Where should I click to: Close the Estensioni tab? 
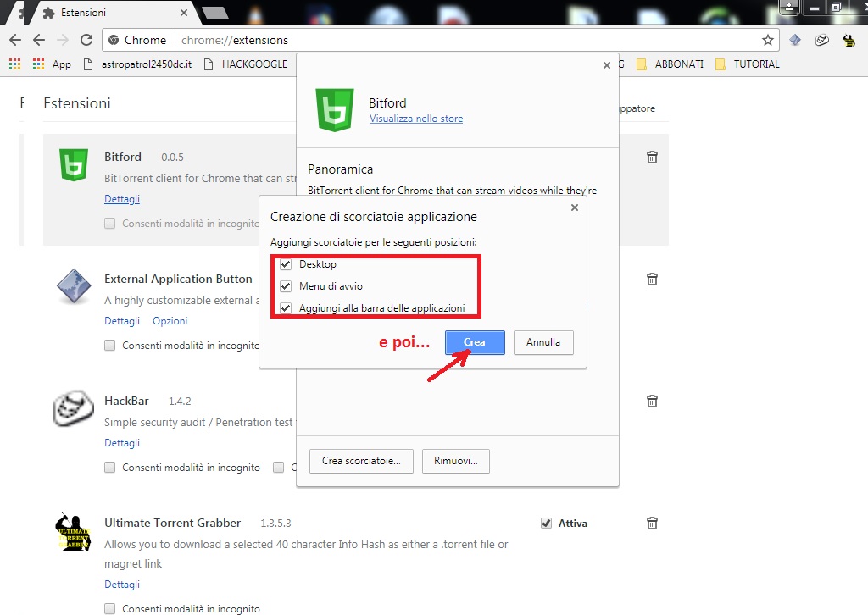[184, 12]
